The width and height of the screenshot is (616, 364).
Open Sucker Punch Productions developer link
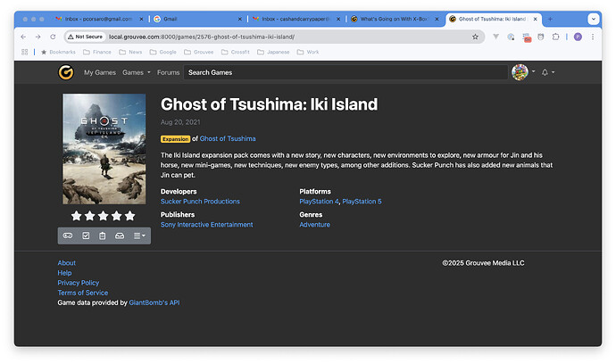(200, 202)
